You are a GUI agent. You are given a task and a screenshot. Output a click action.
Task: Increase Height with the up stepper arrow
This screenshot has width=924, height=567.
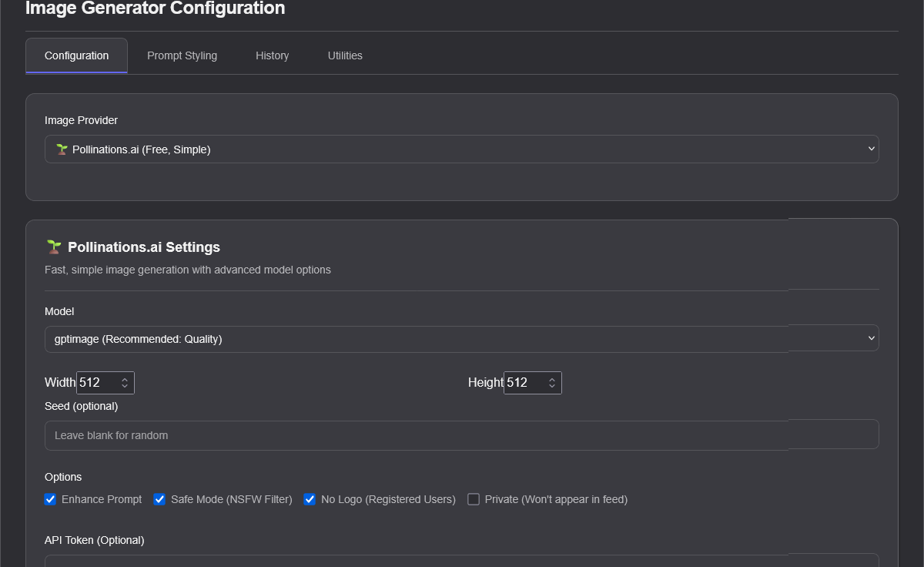[x=552, y=379]
